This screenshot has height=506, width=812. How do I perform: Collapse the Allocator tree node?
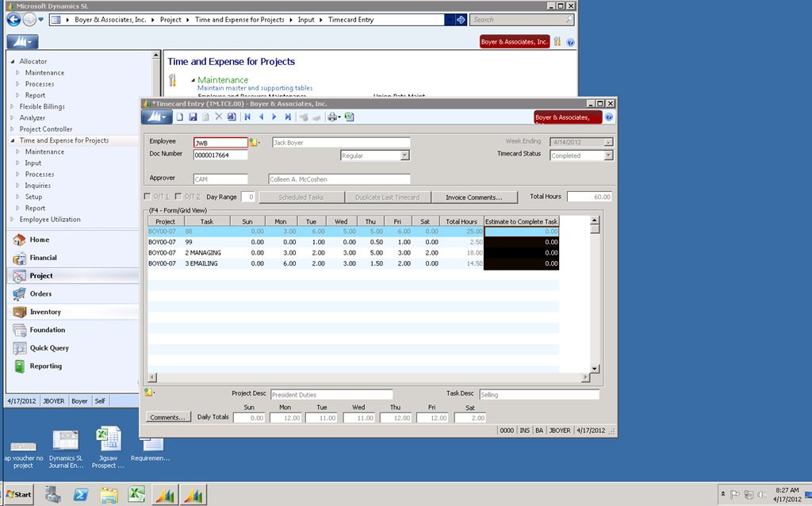[x=13, y=62]
